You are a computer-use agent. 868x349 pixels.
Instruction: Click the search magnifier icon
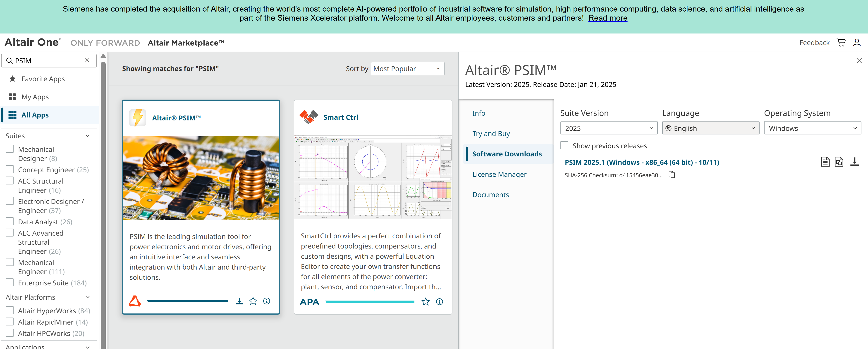10,61
